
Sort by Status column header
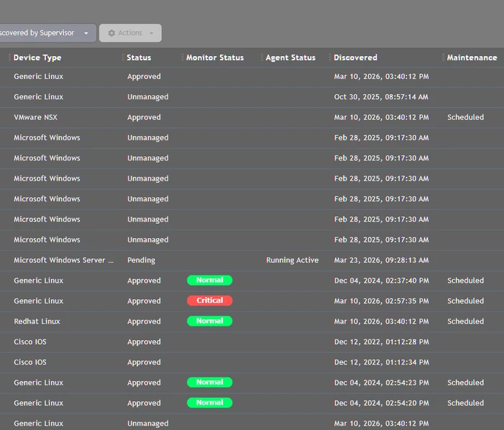(139, 58)
